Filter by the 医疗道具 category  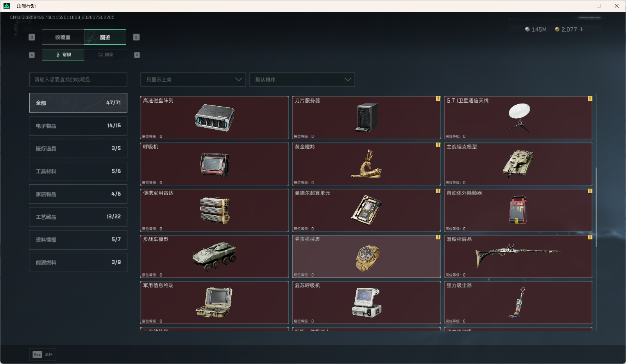click(78, 148)
